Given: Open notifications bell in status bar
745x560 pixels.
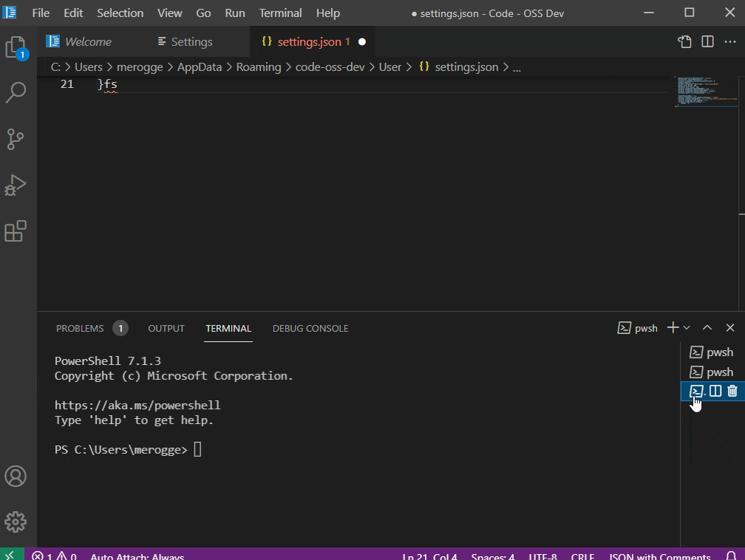Looking at the screenshot, I should [731, 556].
